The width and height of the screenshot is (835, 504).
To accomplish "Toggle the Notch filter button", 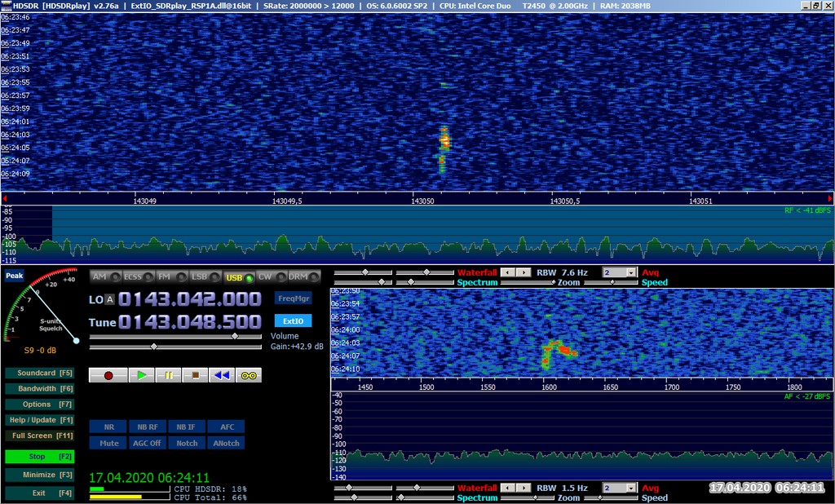I will click(x=187, y=443).
